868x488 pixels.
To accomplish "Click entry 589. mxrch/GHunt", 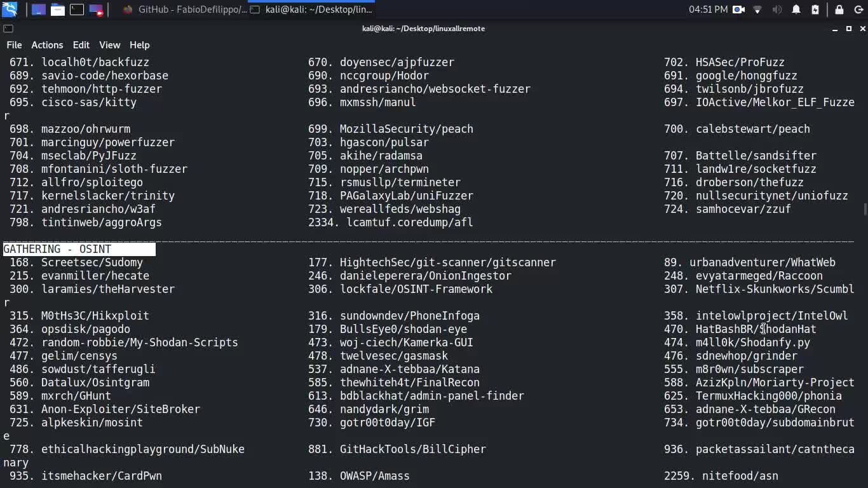I will (60, 396).
